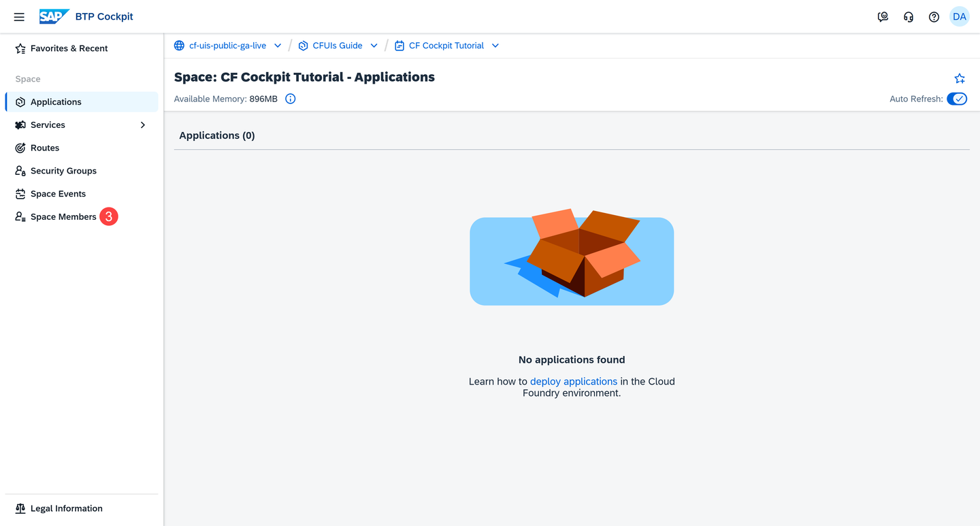Toggle the Auto Refresh switch
980x526 pixels.
point(957,99)
